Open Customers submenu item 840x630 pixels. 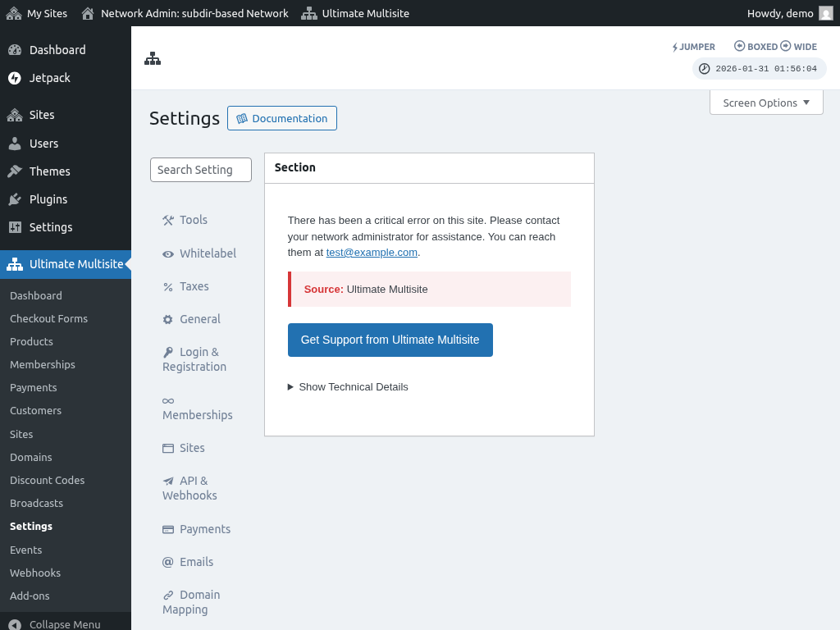[36, 411]
